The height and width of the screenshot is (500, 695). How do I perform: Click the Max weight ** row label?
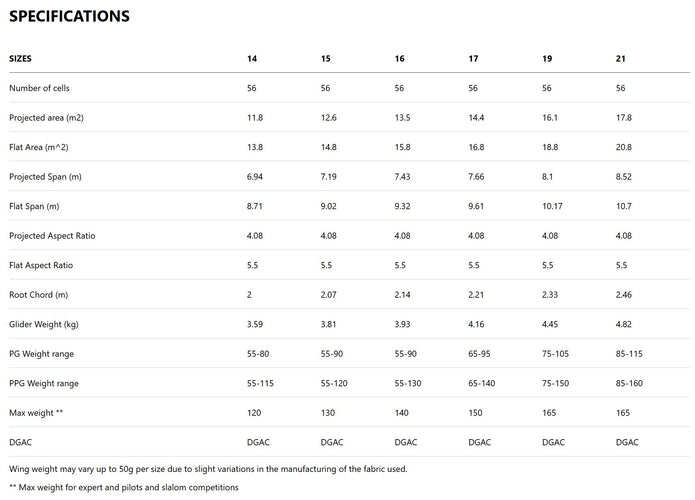pos(36,413)
